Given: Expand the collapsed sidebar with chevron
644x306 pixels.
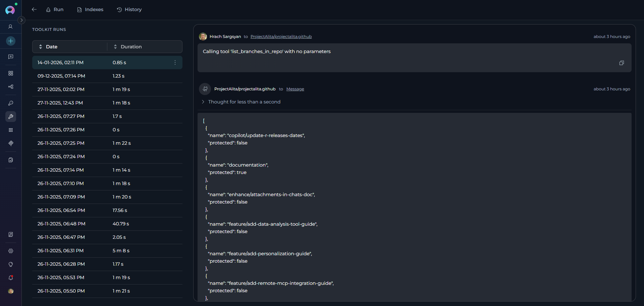Looking at the screenshot, I should pos(21,20).
